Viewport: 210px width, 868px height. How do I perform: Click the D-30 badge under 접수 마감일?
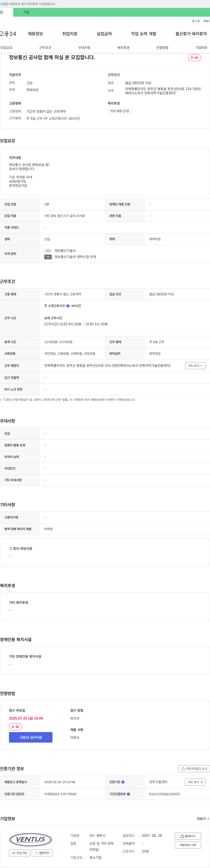point(16,727)
